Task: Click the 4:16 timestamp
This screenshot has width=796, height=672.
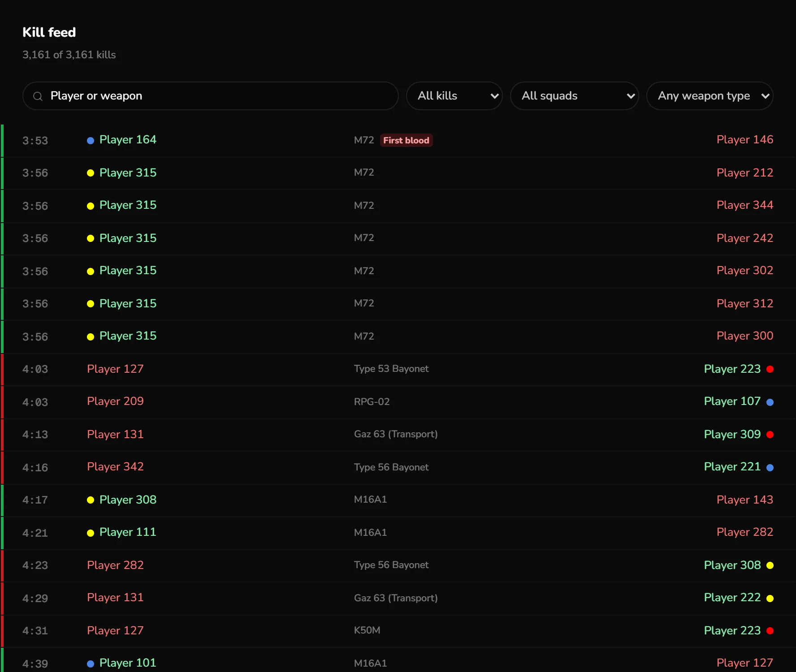Action: coord(35,468)
